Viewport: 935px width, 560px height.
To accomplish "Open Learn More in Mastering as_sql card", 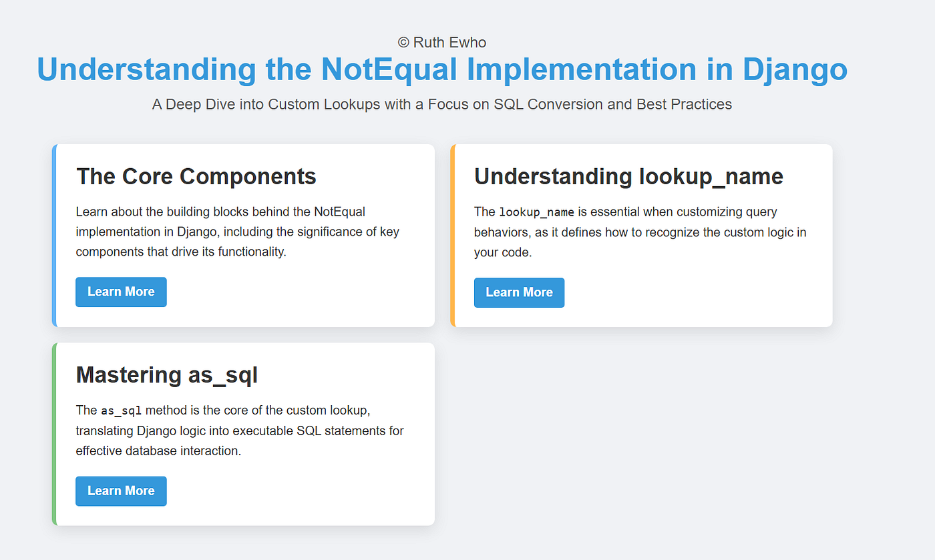I will (x=121, y=491).
